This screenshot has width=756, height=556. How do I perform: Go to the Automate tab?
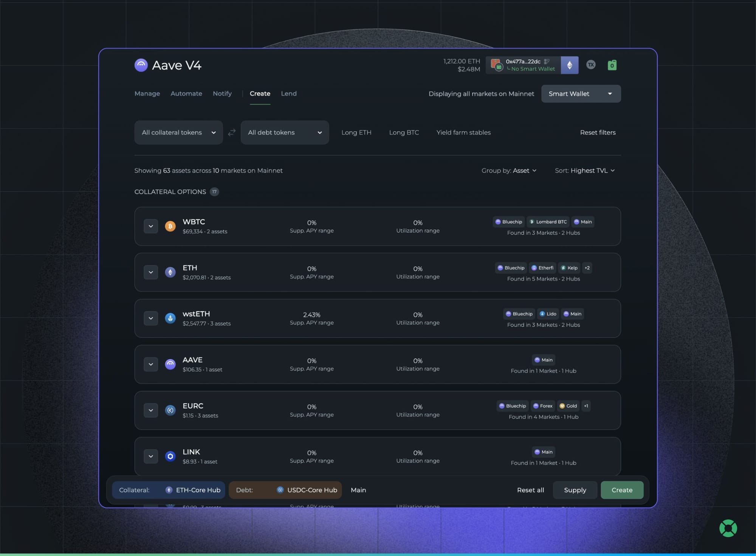[186, 93]
